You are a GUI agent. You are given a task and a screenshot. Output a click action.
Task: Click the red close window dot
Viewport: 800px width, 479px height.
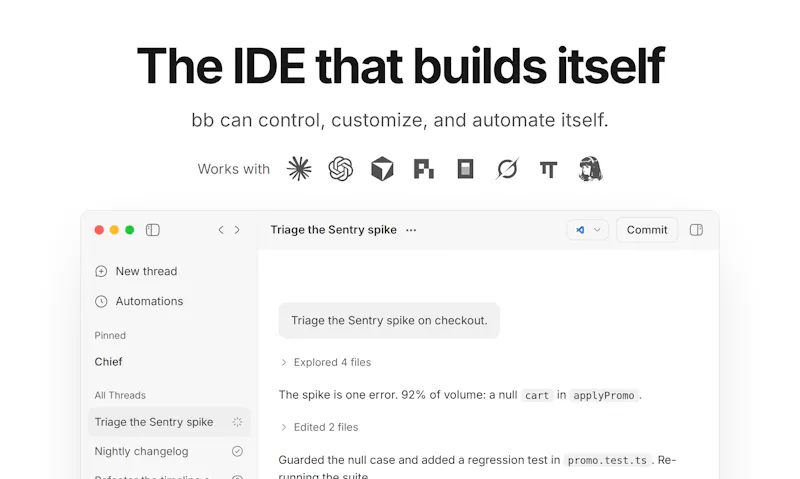tap(99, 230)
